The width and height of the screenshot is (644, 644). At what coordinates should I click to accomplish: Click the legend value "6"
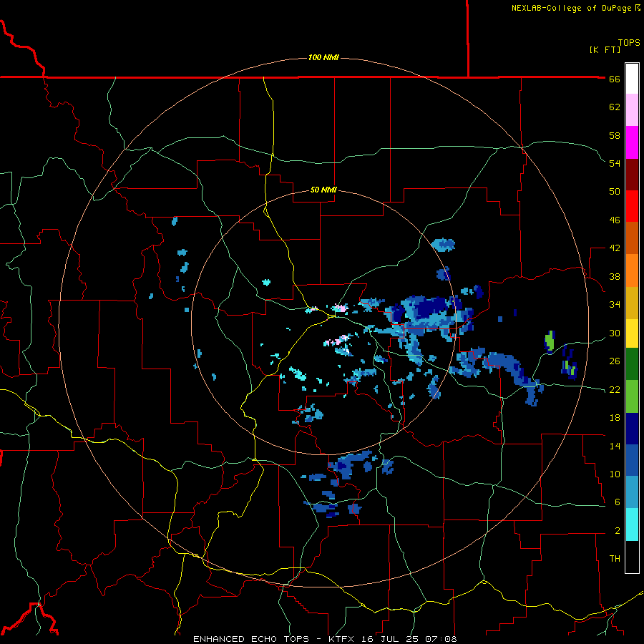(x=618, y=502)
